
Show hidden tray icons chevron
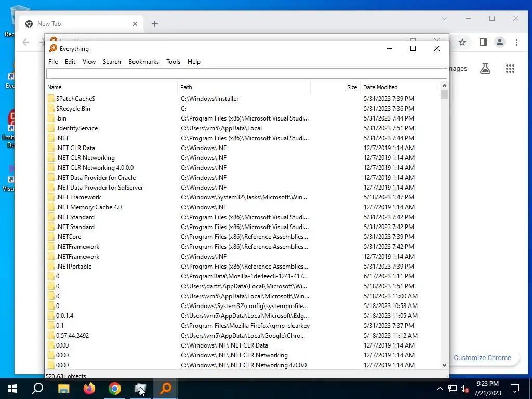440,389
